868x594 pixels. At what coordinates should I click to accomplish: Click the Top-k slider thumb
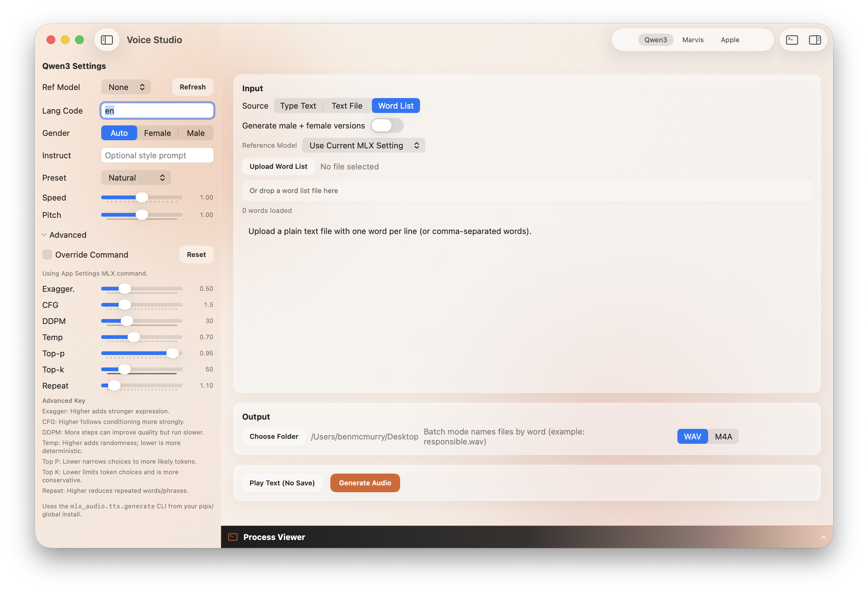pos(124,369)
